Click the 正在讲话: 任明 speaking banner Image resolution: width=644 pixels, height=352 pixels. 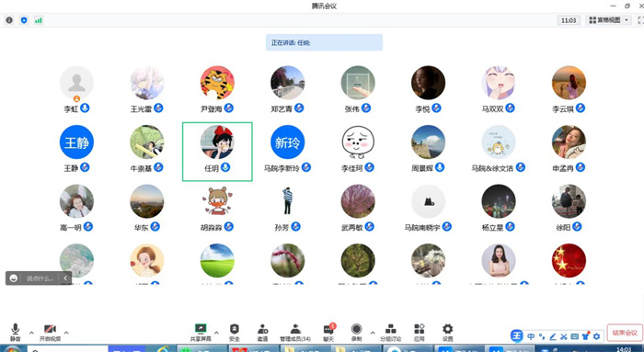[x=324, y=42]
